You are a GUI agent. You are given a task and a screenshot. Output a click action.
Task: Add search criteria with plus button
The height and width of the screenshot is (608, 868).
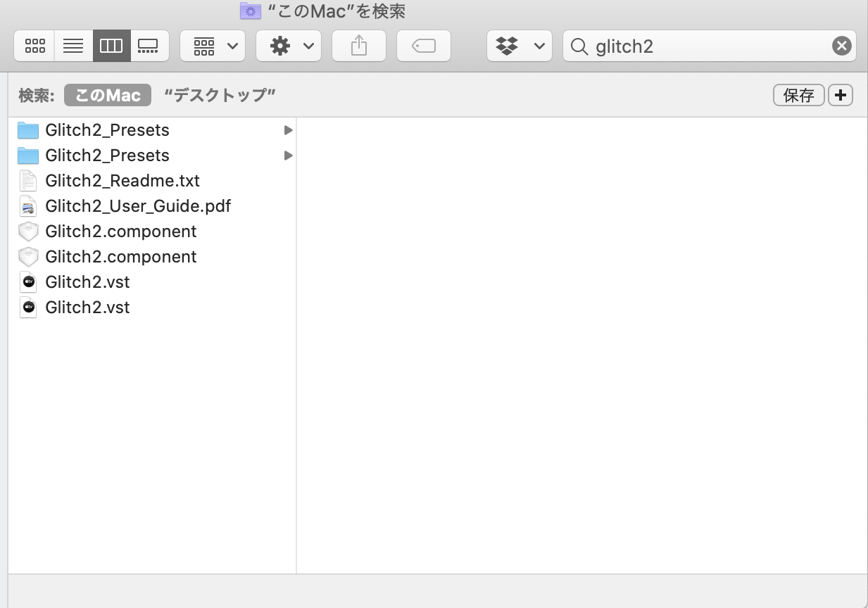pyautogui.click(x=841, y=95)
